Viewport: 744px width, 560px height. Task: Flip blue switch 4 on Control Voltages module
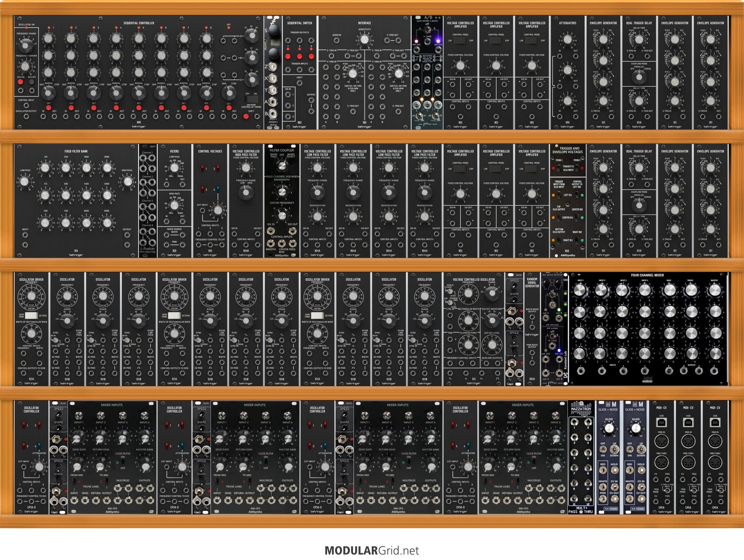[x=218, y=189]
